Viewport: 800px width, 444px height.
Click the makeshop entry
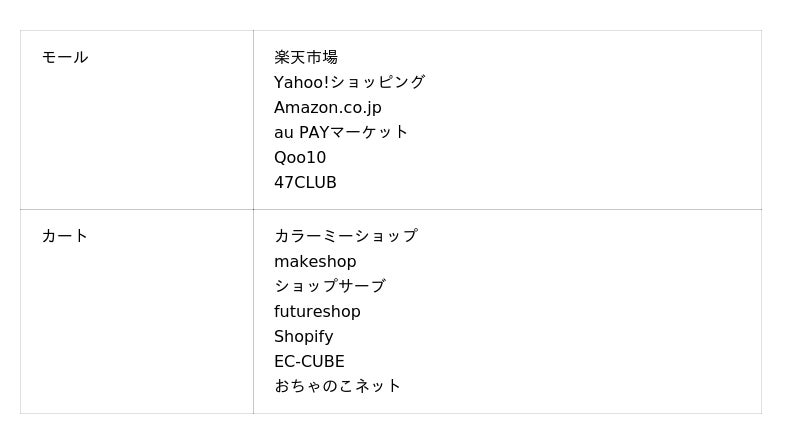coord(315,262)
